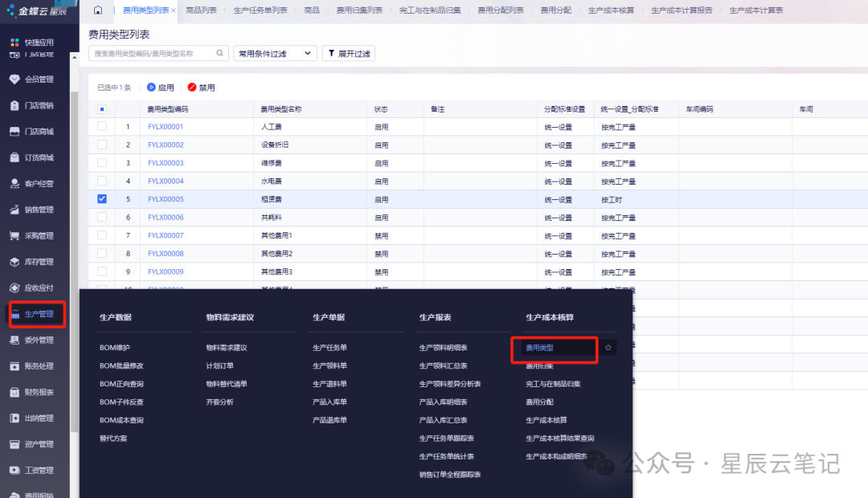Open the FYLX00001 code link
The image size is (868, 498).
tap(166, 127)
